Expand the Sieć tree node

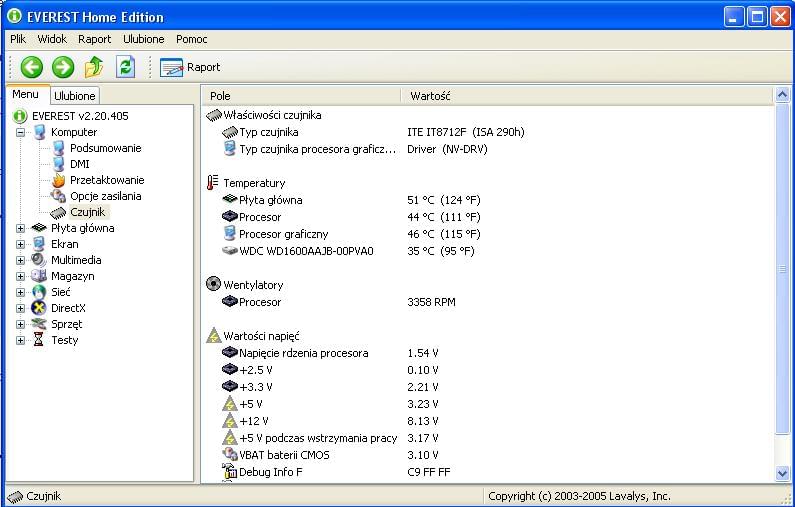tap(20, 293)
